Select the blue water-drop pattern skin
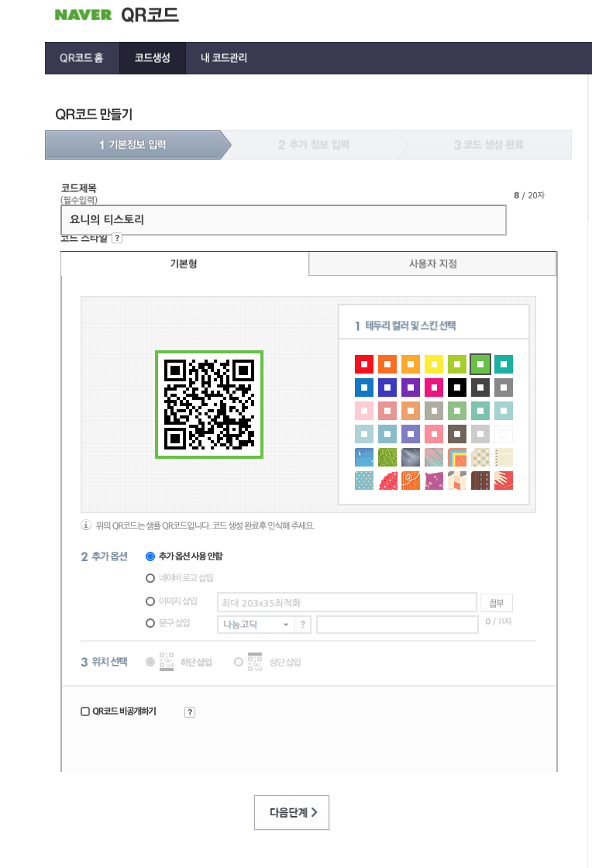 (x=364, y=457)
